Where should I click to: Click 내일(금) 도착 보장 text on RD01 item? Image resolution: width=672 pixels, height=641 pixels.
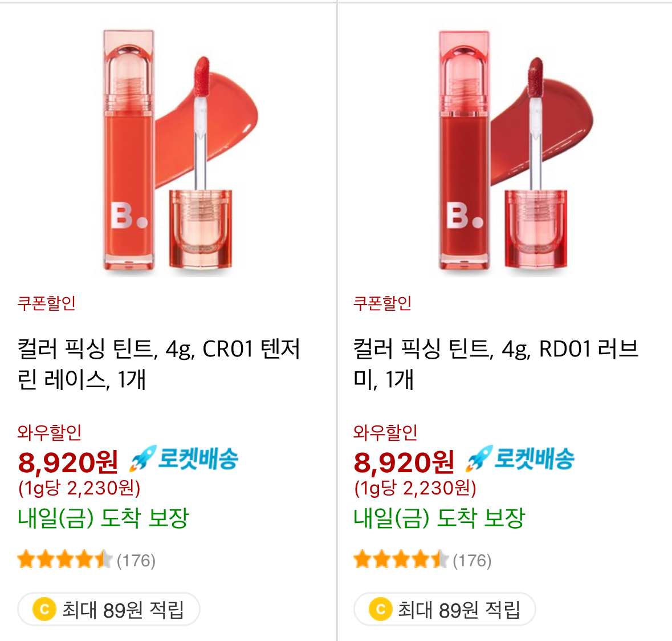click(439, 518)
